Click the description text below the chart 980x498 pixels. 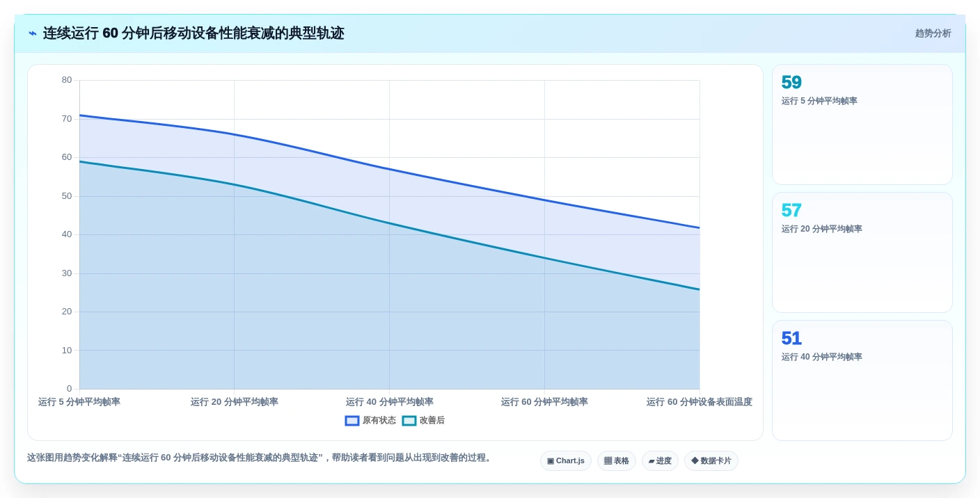(x=260, y=458)
